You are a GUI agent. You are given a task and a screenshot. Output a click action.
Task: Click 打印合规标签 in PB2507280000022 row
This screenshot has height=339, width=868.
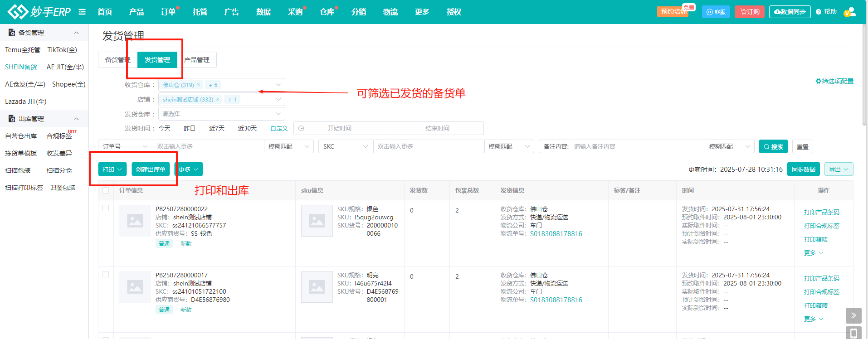coord(822,226)
